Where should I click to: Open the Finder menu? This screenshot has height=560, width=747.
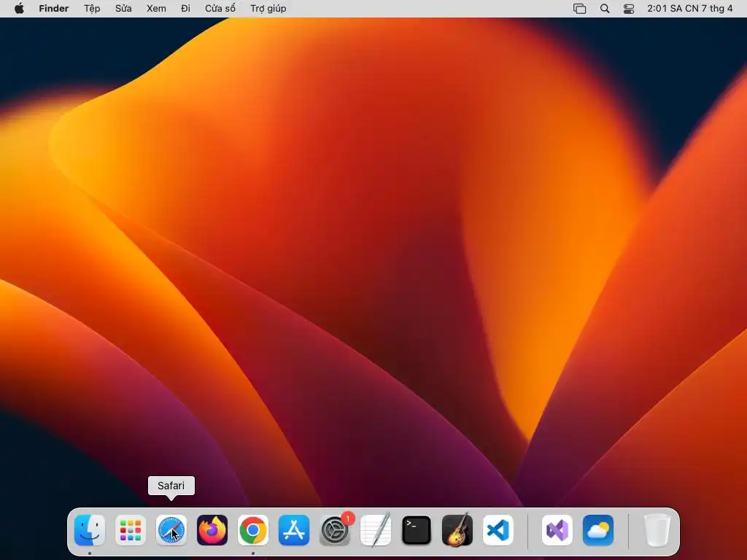coord(54,9)
